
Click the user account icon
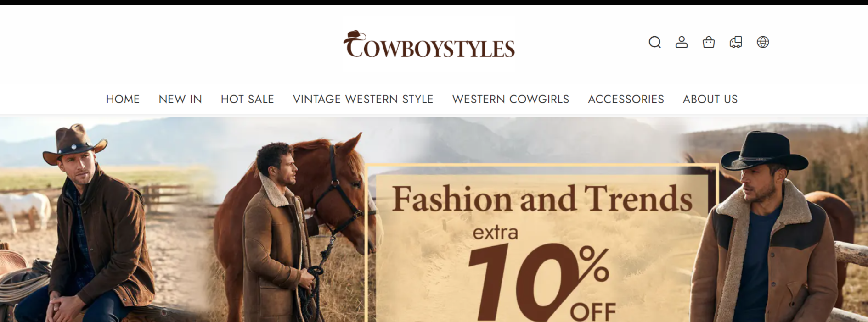682,42
